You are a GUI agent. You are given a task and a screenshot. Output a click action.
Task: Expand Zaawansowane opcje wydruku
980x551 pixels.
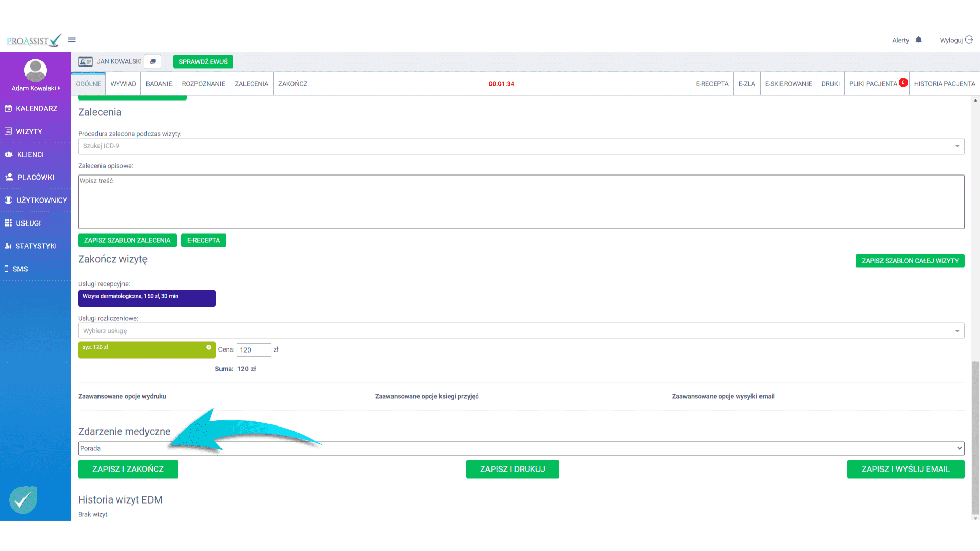tap(122, 396)
